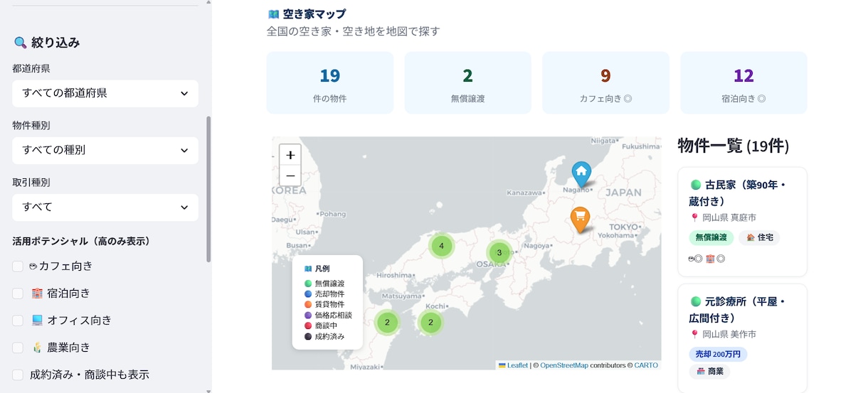Click the 売却 200万円 tag
868x393 pixels.
click(718, 354)
